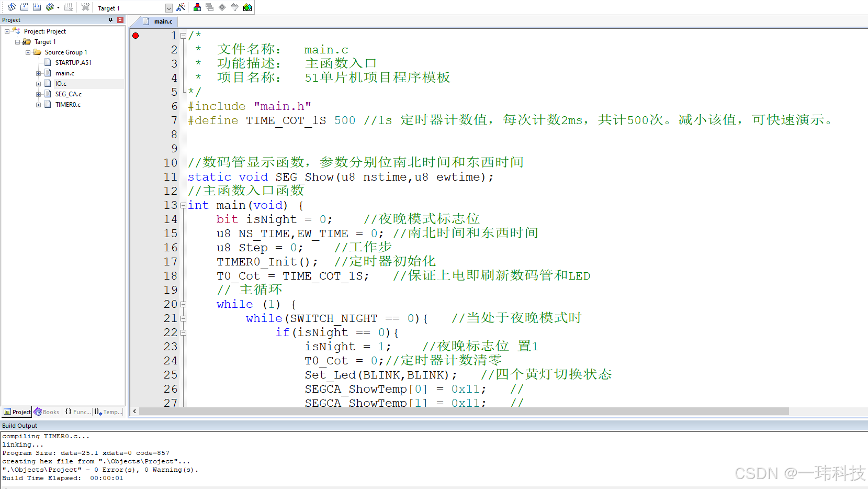Click the File Extensions and Books icon

point(197,7)
